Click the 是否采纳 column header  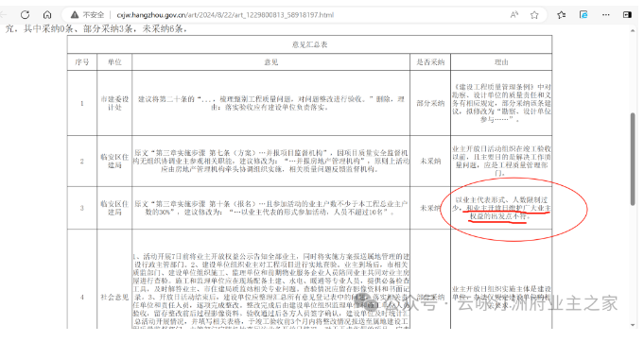click(x=430, y=62)
